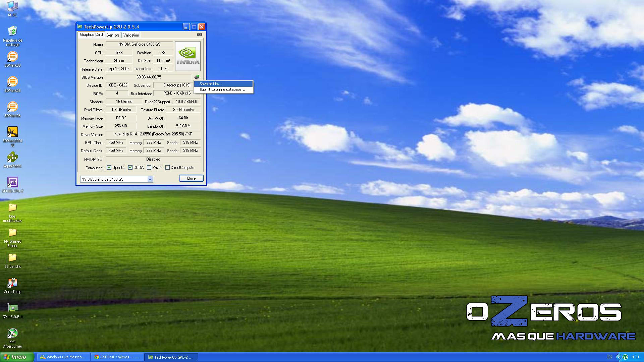
Task: Click the Bus Width value 64 Bit
Action: click(x=183, y=118)
